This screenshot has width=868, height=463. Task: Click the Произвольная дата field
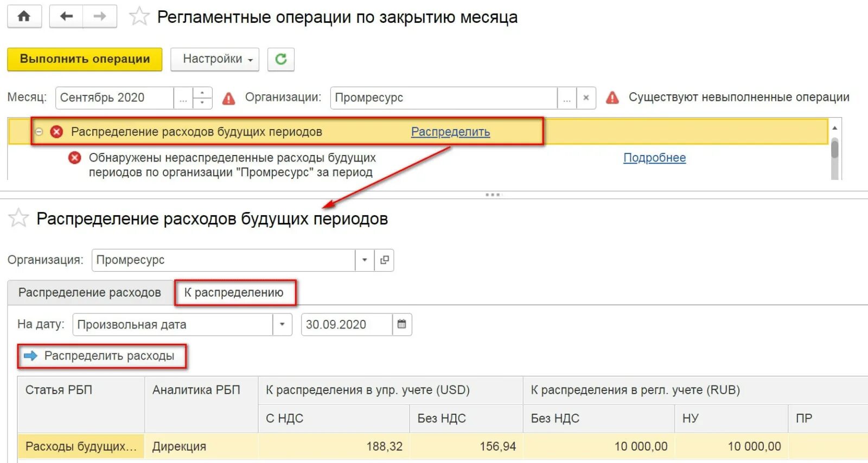(173, 324)
